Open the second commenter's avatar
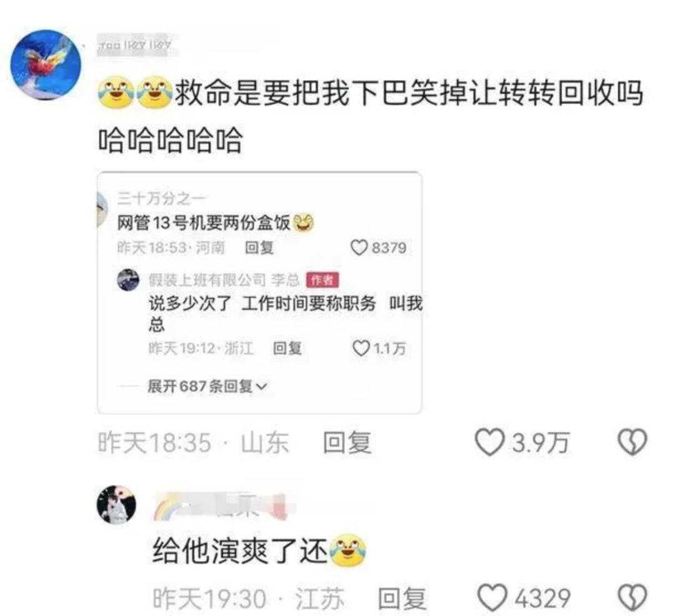Screen dimensions: 675x616 pos(116,505)
